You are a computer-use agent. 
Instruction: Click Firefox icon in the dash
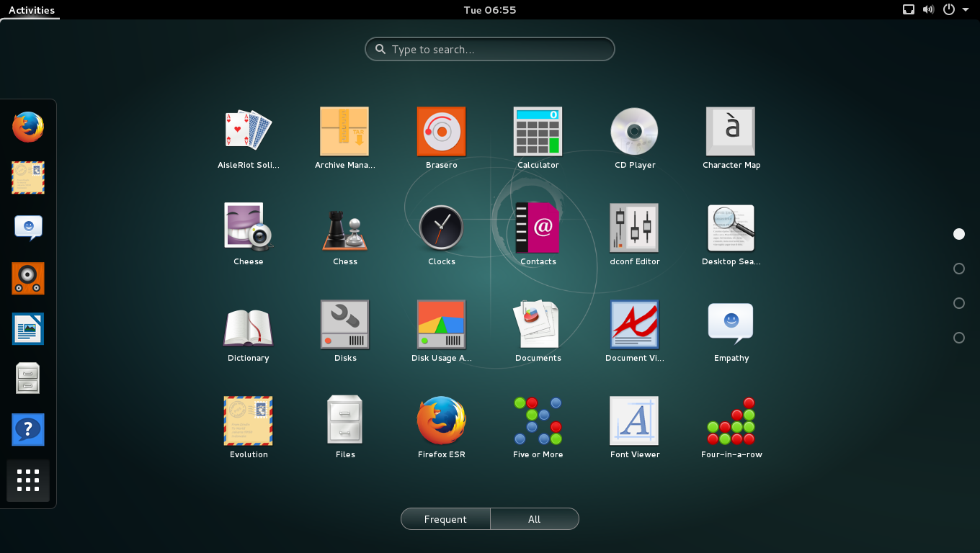28,127
